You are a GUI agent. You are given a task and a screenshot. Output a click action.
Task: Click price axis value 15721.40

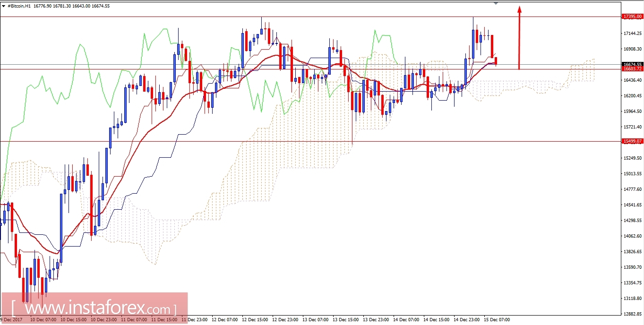[632, 127]
